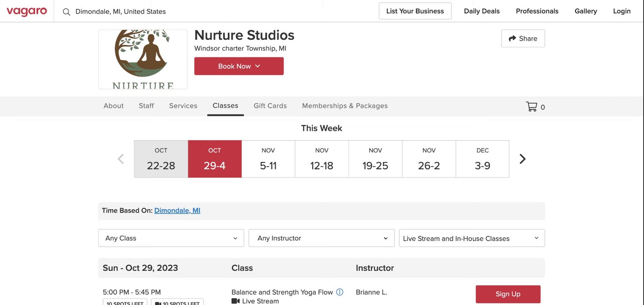Image resolution: width=644 pixels, height=305 pixels.
Task: Click the Dimondale, MI time zone link
Action: tap(177, 211)
